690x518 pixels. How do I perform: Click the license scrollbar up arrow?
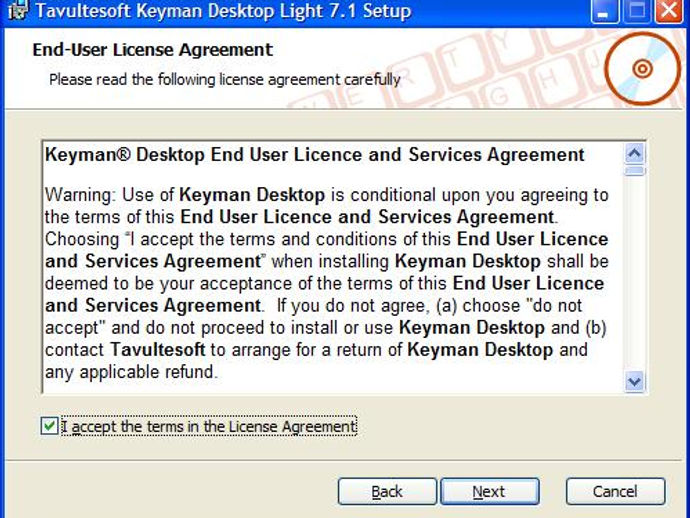pyautogui.click(x=635, y=154)
